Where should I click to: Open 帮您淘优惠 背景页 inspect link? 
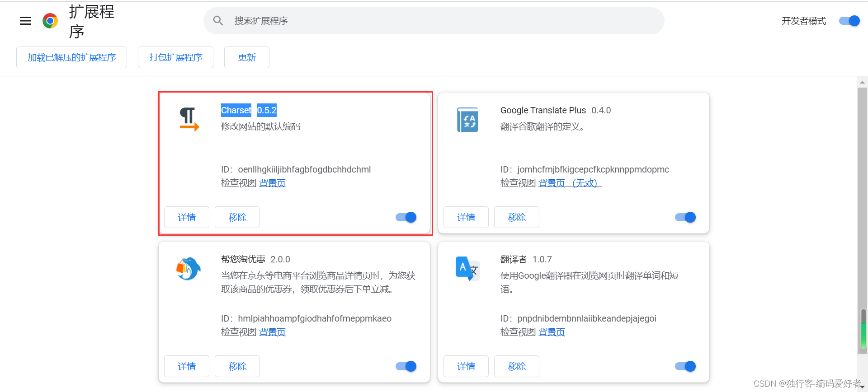272,332
